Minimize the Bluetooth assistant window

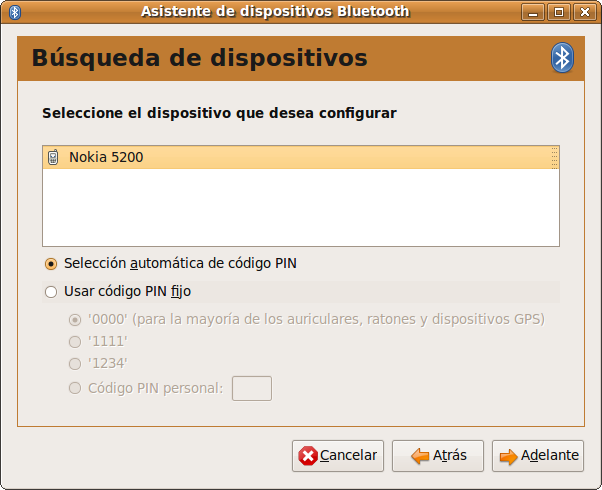pyautogui.click(x=535, y=12)
